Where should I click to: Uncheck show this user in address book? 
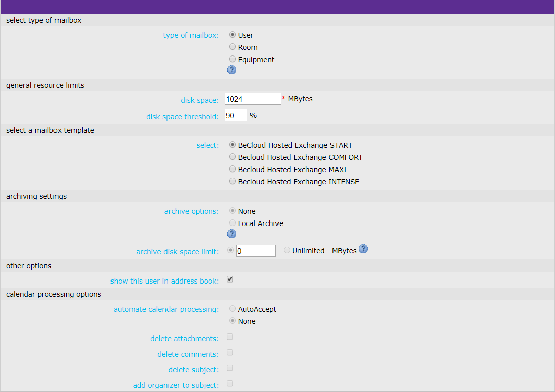click(x=230, y=279)
